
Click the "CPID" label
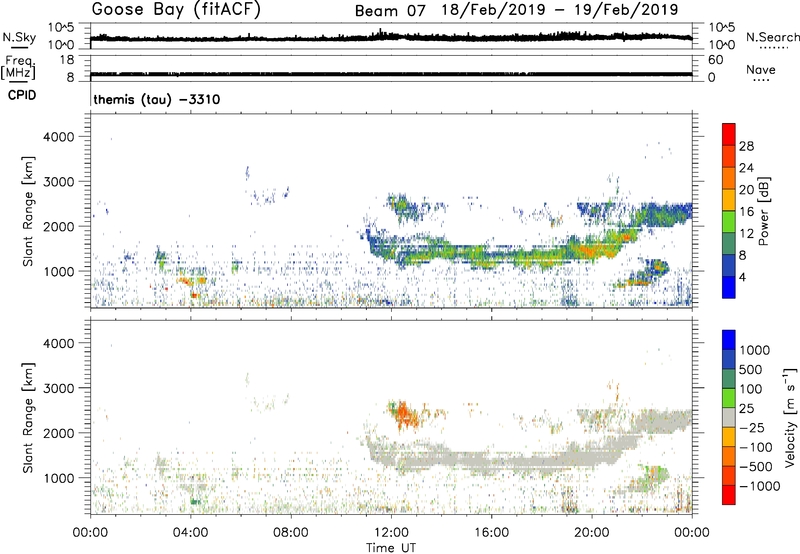coord(22,95)
